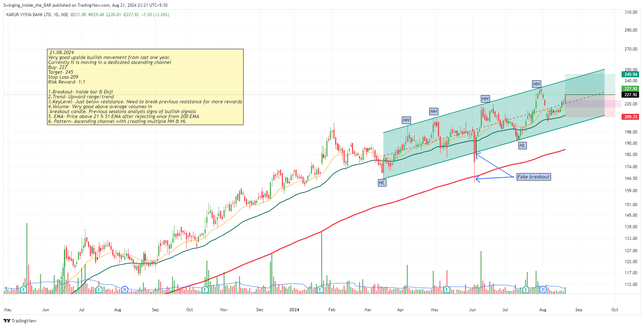Click the '2.Trend- Upward range/trend' note line
This screenshot has width=644, height=327.
(81, 97)
